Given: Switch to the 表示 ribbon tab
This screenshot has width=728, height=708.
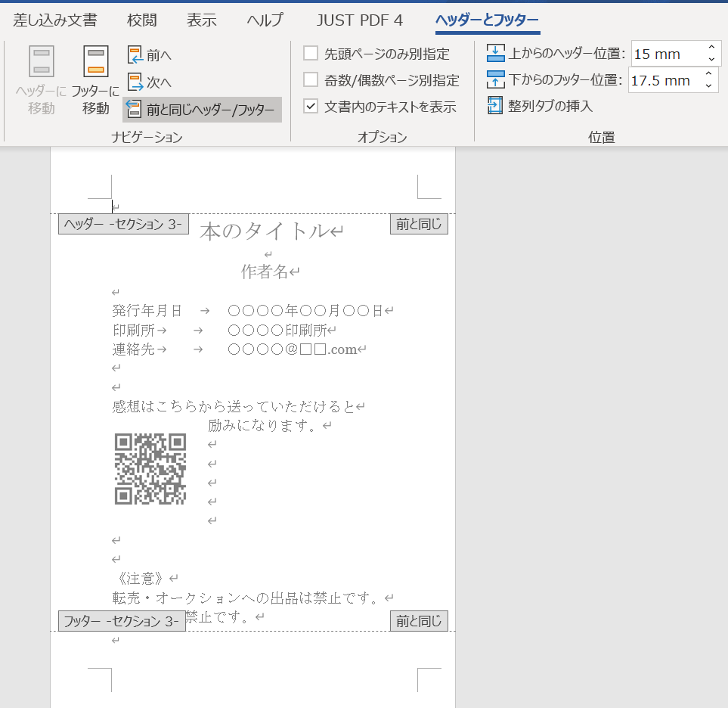Looking at the screenshot, I should 200,20.
